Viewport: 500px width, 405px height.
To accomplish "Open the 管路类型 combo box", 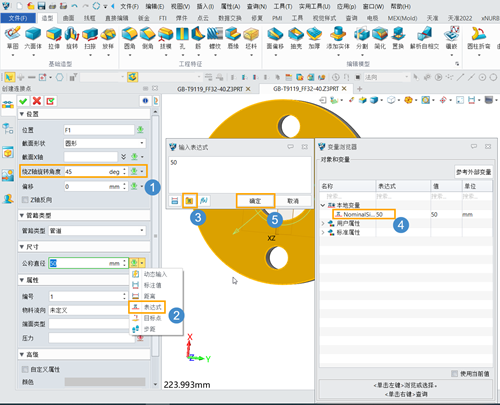I will [x=97, y=231].
